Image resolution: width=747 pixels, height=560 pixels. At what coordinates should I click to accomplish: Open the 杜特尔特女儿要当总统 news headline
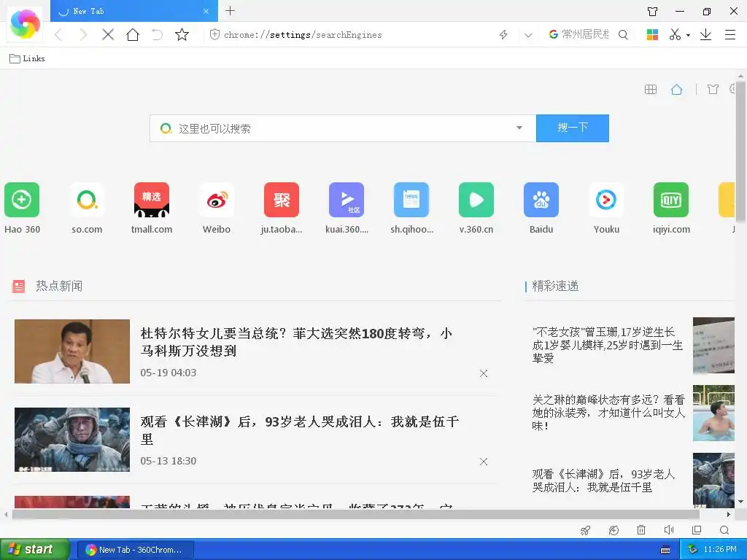pos(296,342)
